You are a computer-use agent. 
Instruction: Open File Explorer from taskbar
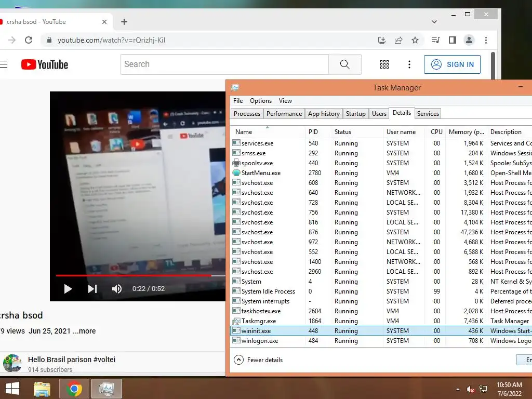click(42, 389)
